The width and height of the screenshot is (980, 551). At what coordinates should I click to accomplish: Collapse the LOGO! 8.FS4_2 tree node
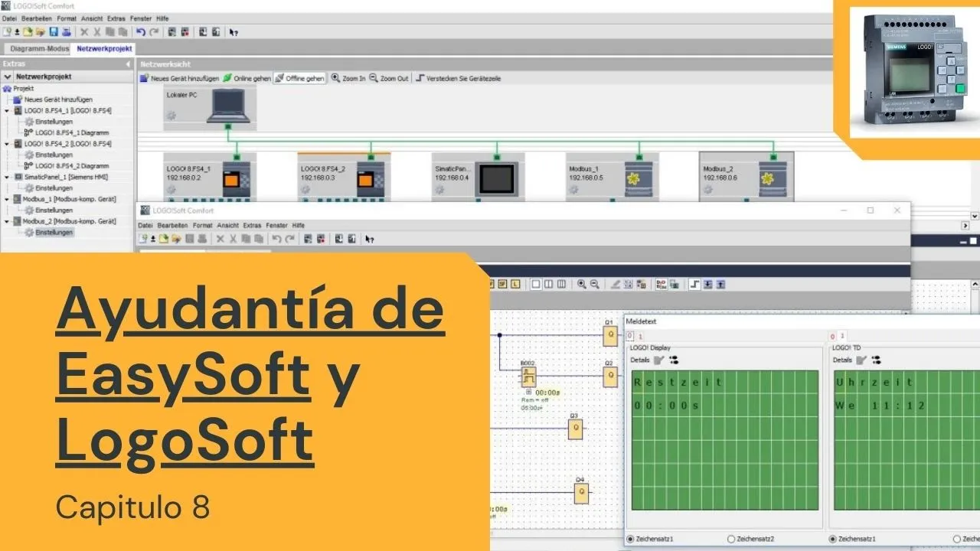pyautogui.click(x=7, y=143)
